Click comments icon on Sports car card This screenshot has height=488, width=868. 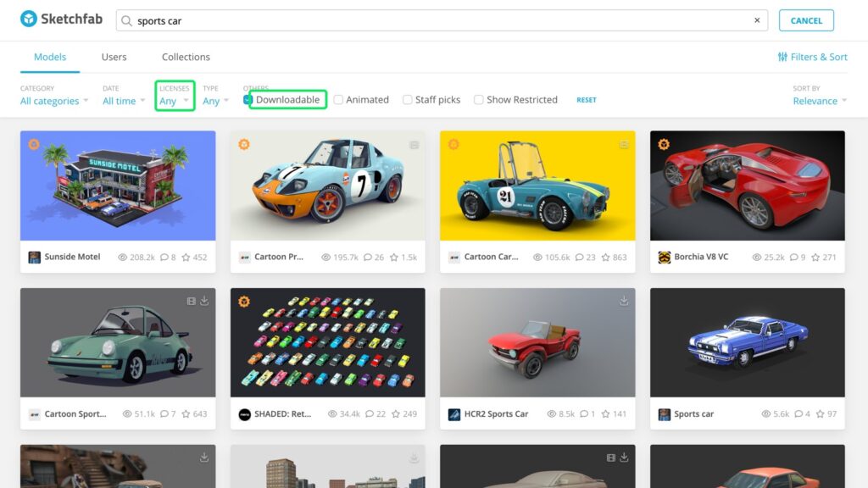[x=798, y=413]
